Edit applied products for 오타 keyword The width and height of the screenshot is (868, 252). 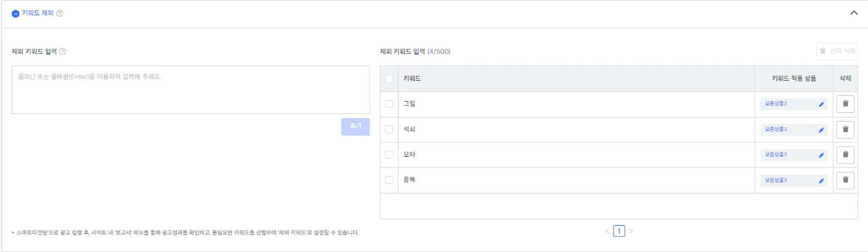[x=821, y=155]
